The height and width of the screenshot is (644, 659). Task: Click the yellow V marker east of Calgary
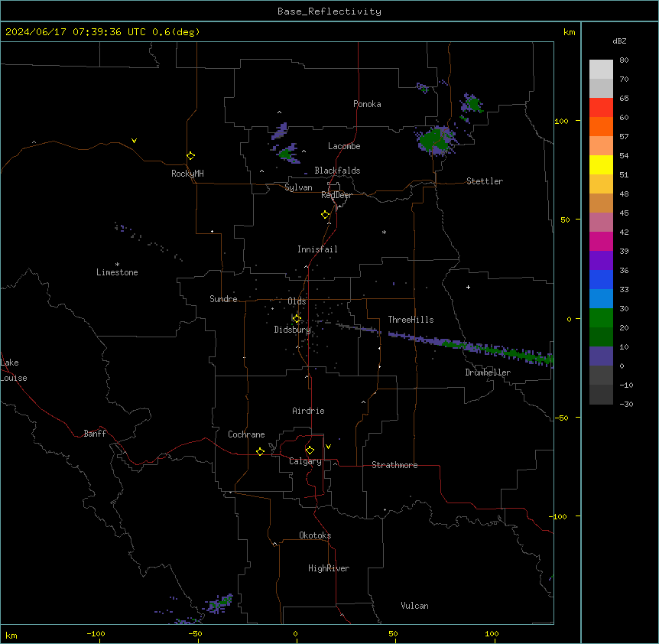(328, 447)
